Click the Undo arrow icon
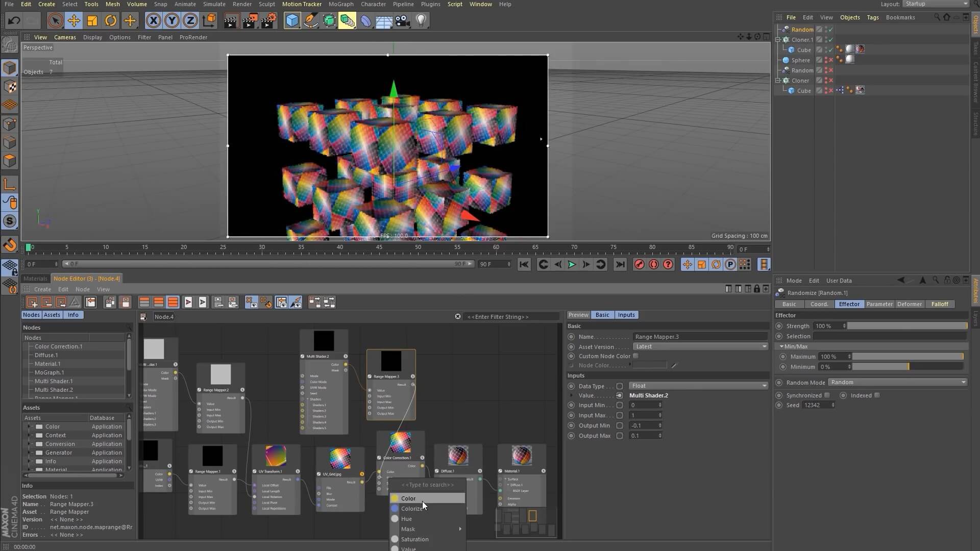The width and height of the screenshot is (980, 551). [14, 20]
